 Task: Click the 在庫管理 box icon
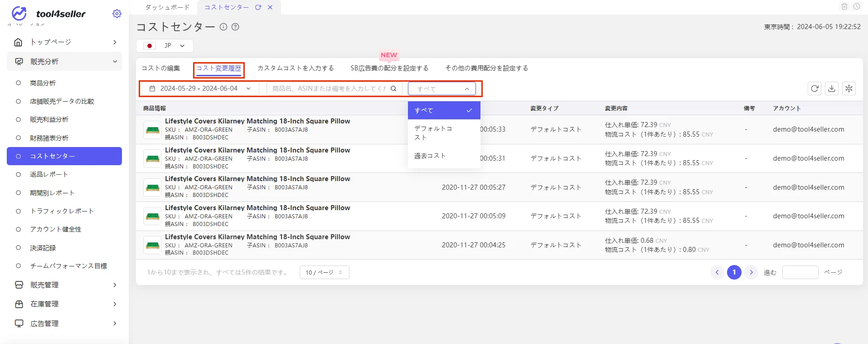point(19,304)
